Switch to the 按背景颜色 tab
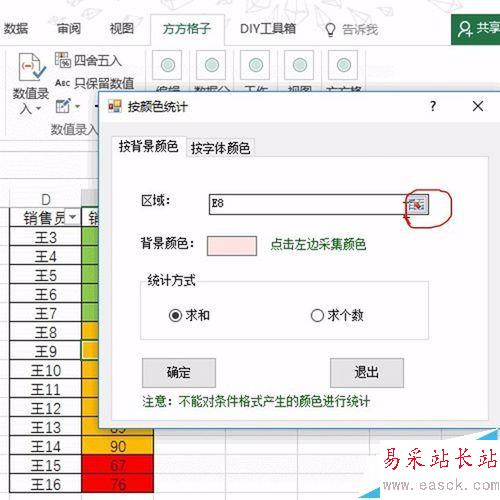Screen dimensions: 500x500 click(x=148, y=147)
